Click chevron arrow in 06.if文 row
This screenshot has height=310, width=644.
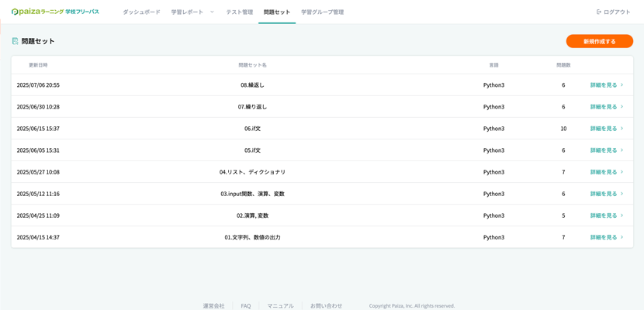[x=621, y=129]
